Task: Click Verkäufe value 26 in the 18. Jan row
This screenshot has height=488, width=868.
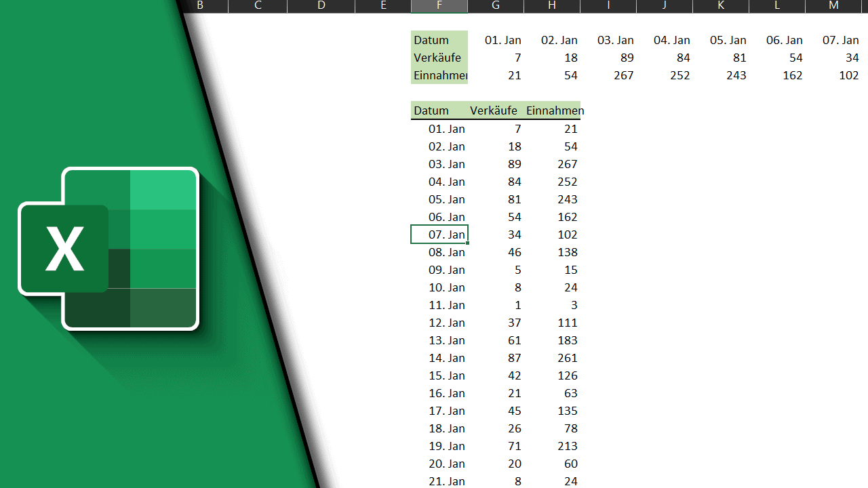Action: click(x=514, y=428)
